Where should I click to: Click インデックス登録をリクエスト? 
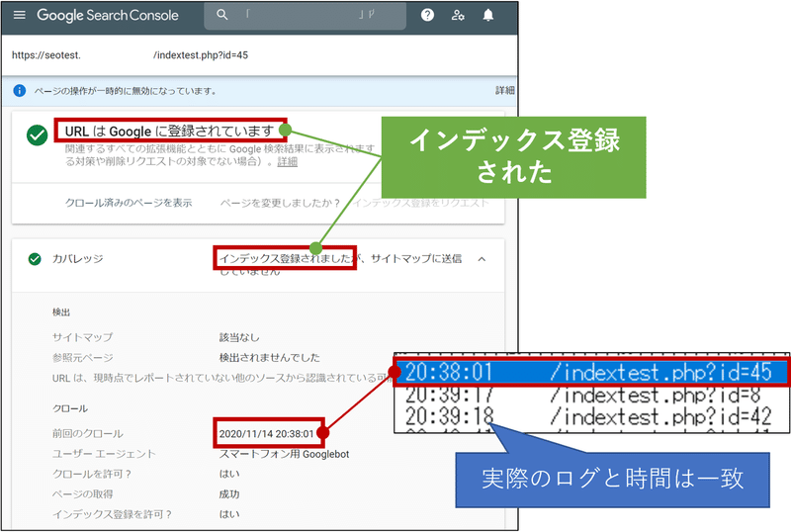[421, 203]
